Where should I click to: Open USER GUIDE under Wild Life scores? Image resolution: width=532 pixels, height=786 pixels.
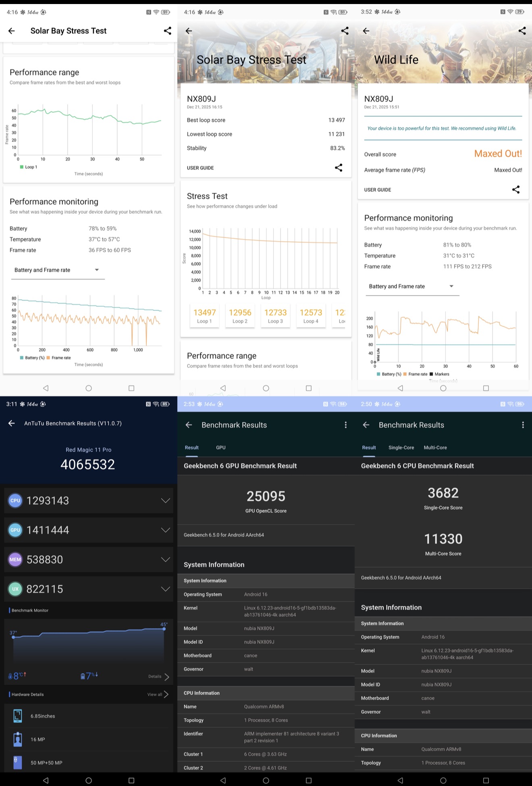[378, 190]
